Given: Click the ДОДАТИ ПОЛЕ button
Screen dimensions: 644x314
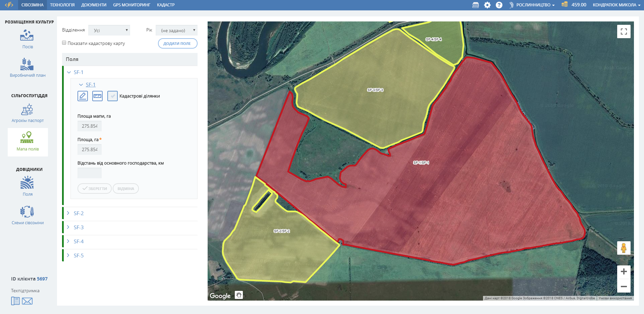Looking at the screenshot, I should click(177, 44).
